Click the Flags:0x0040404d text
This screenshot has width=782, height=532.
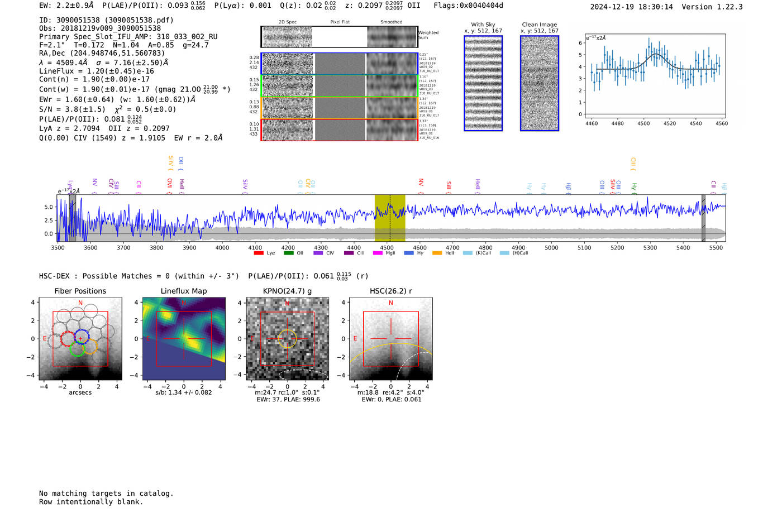(x=468, y=6)
